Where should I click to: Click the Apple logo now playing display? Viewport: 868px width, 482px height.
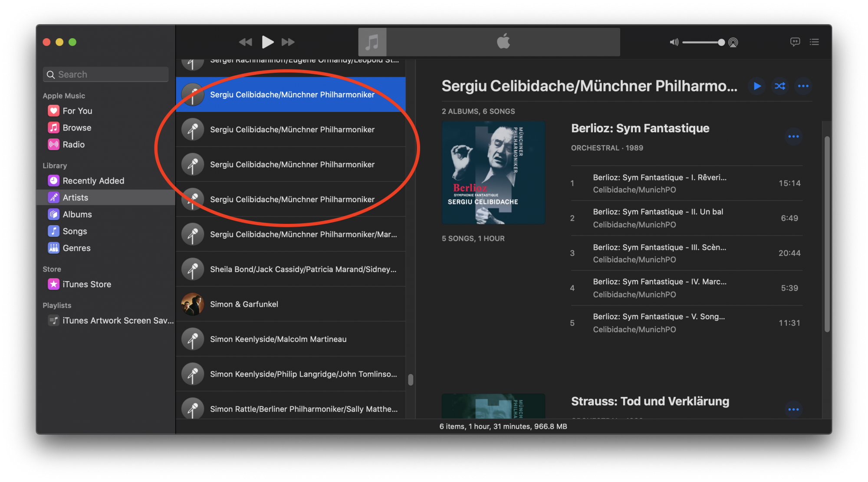[x=503, y=42]
